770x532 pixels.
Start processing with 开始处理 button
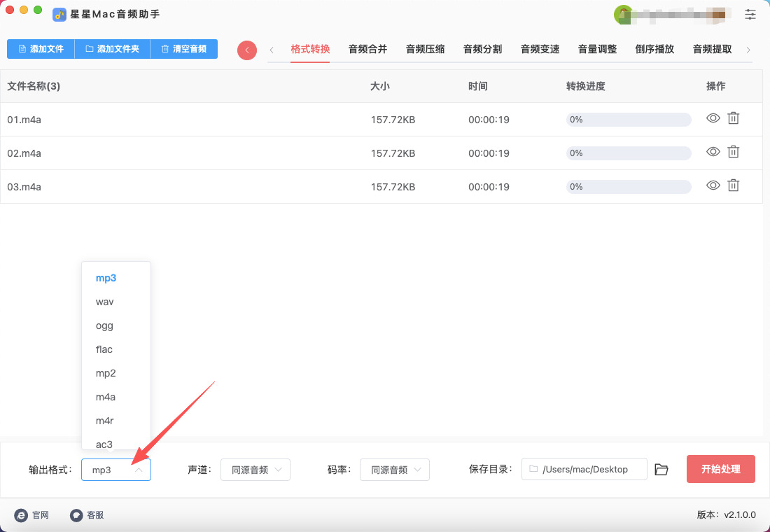pyautogui.click(x=720, y=469)
